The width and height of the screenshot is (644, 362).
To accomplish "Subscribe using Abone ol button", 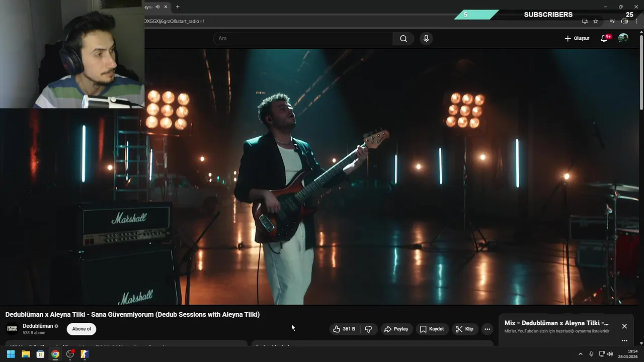I will [82, 329].
